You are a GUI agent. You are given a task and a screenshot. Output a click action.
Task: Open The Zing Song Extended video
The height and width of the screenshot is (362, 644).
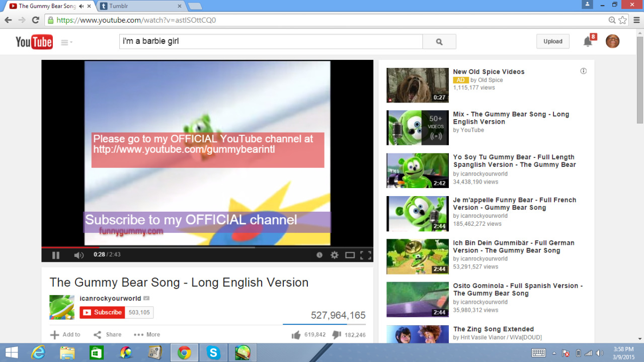pyautogui.click(x=493, y=329)
